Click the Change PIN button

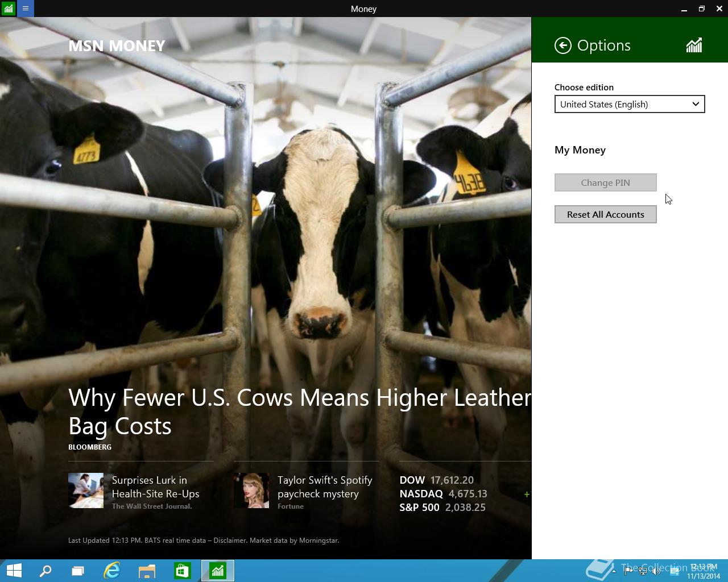click(x=606, y=182)
